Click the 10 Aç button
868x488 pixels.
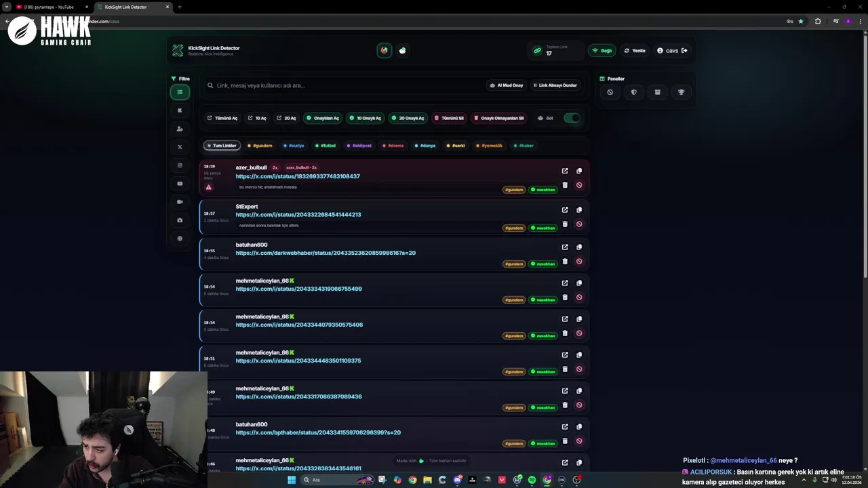pyautogui.click(x=257, y=118)
